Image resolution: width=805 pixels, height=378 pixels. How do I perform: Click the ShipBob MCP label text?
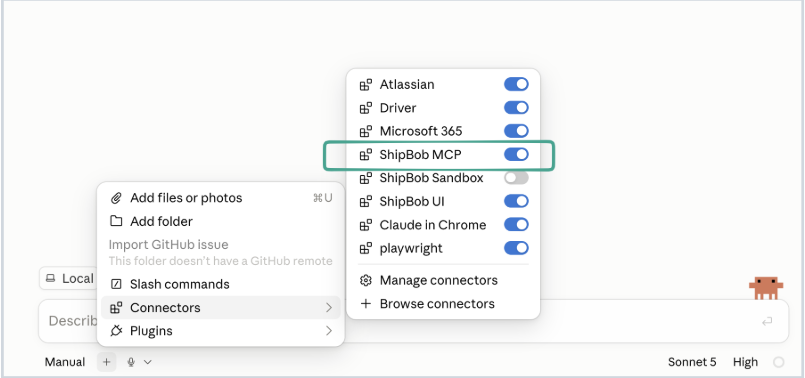[420, 155]
